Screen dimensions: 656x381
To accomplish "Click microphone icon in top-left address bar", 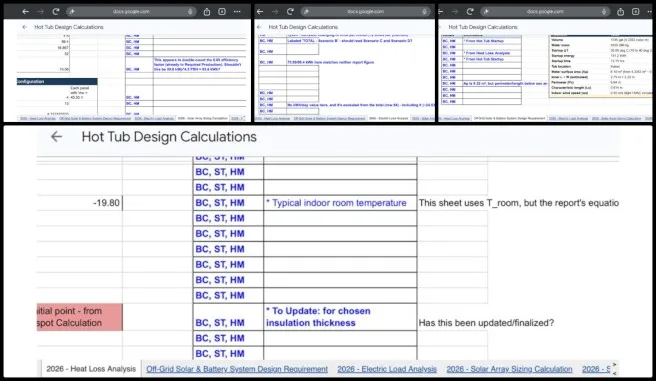I will [x=190, y=12].
